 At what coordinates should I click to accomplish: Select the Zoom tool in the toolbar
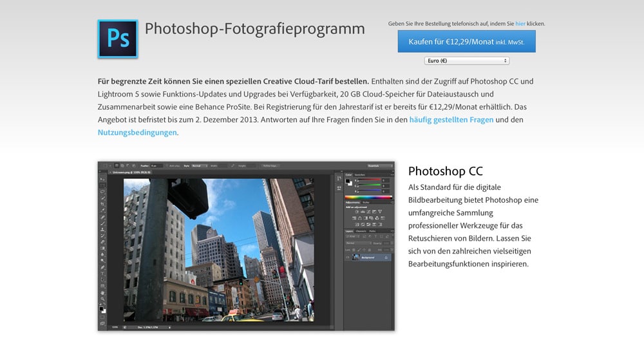point(102,299)
